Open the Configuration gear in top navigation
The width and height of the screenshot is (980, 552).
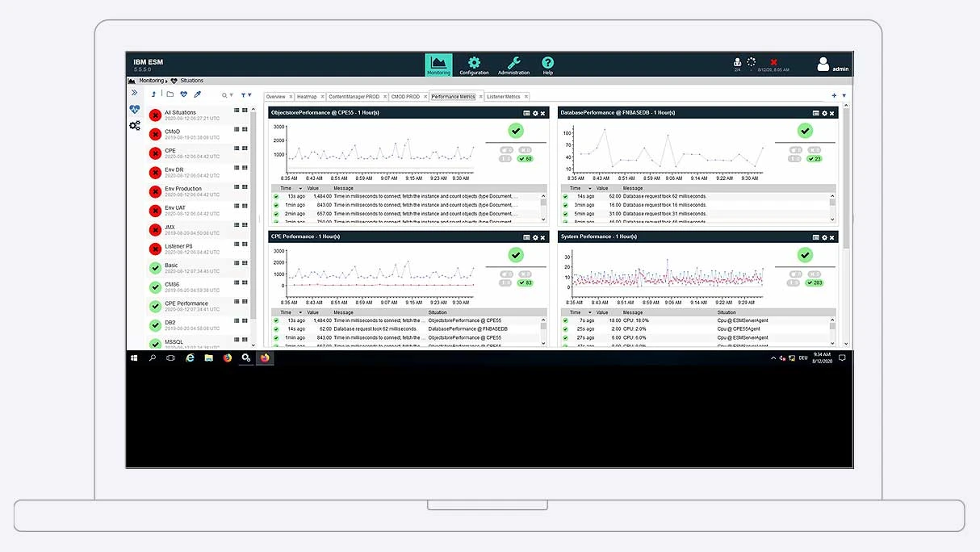click(x=474, y=65)
